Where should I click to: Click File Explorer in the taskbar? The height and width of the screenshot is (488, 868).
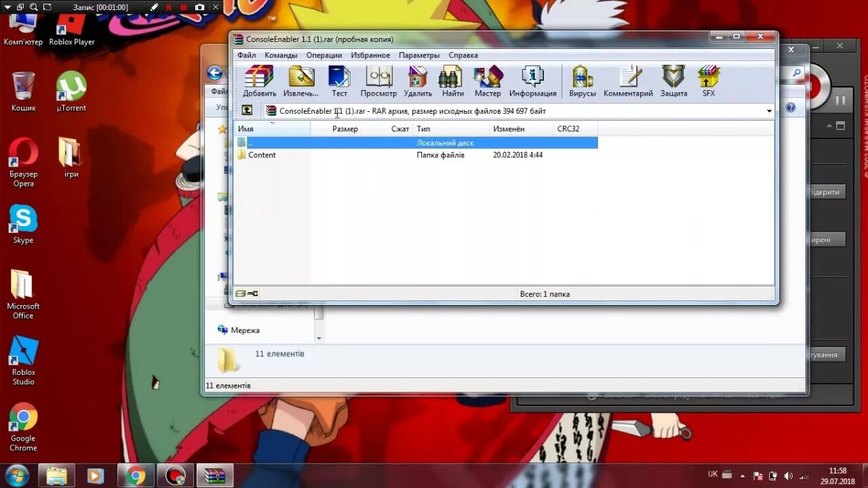pyautogui.click(x=56, y=476)
